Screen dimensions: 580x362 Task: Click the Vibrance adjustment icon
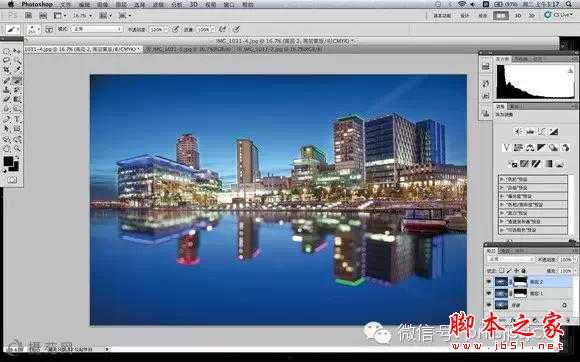point(506,148)
